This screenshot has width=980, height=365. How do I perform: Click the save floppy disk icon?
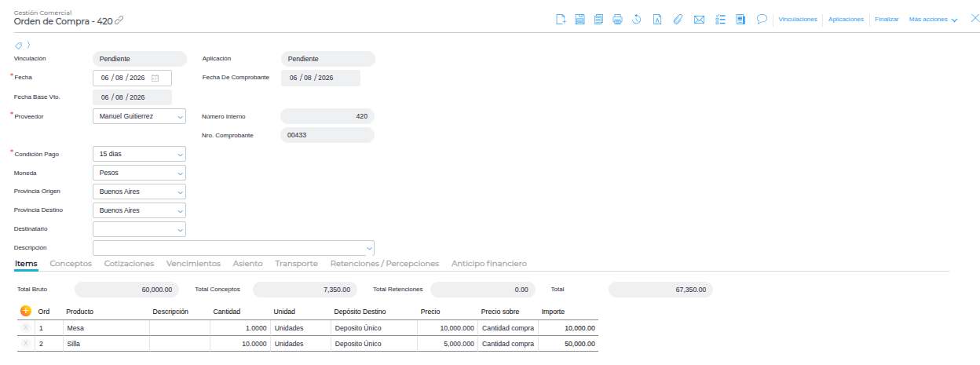580,20
